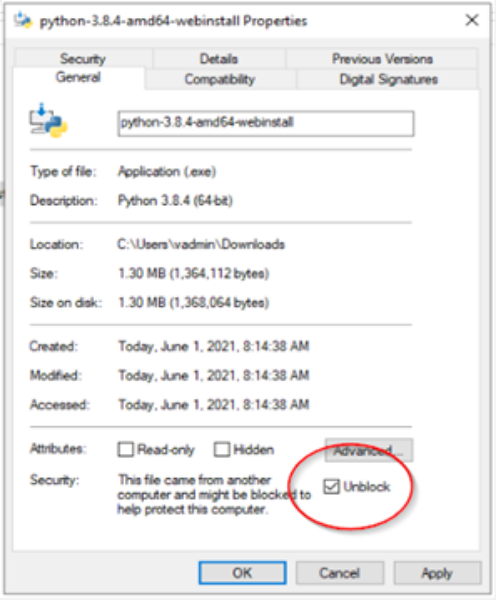Switch to the Details tab

coord(219,59)
